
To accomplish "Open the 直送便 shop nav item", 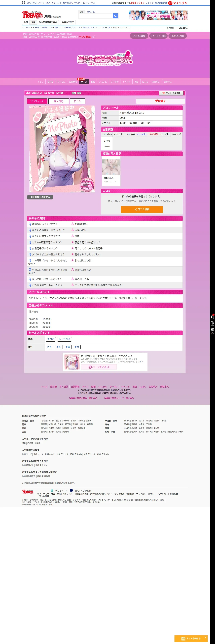I will click(50, 82).
